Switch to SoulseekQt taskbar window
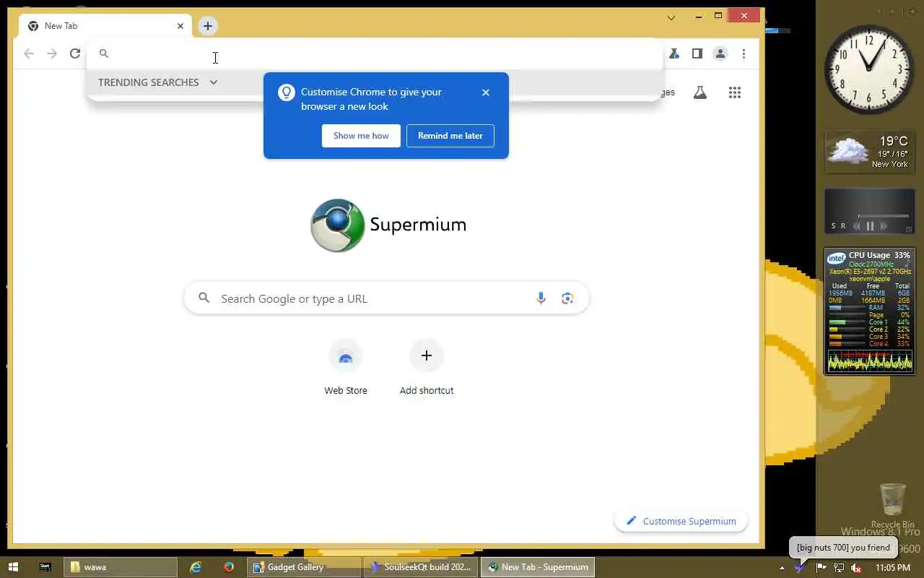The width and height of the screenshot is (924, 578). click(421, 567)
